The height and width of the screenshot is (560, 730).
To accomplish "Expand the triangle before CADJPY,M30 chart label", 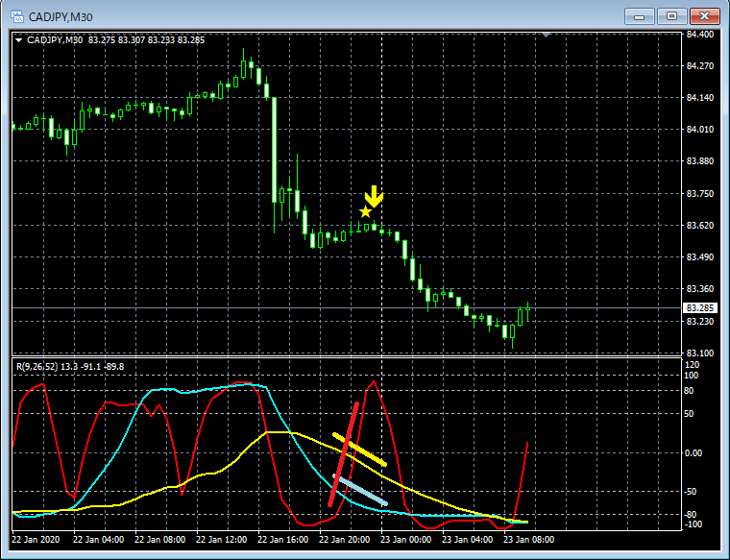I will tap(18, 40).
